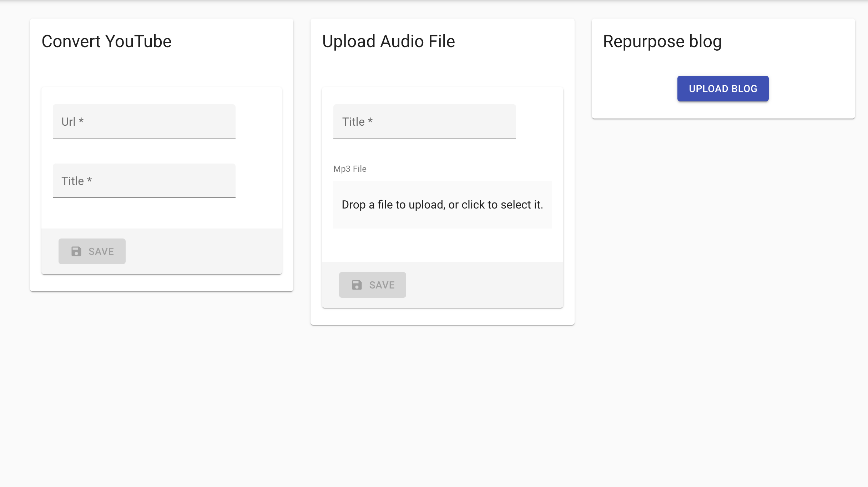Click the Mp3 File label

pos(350,169)
